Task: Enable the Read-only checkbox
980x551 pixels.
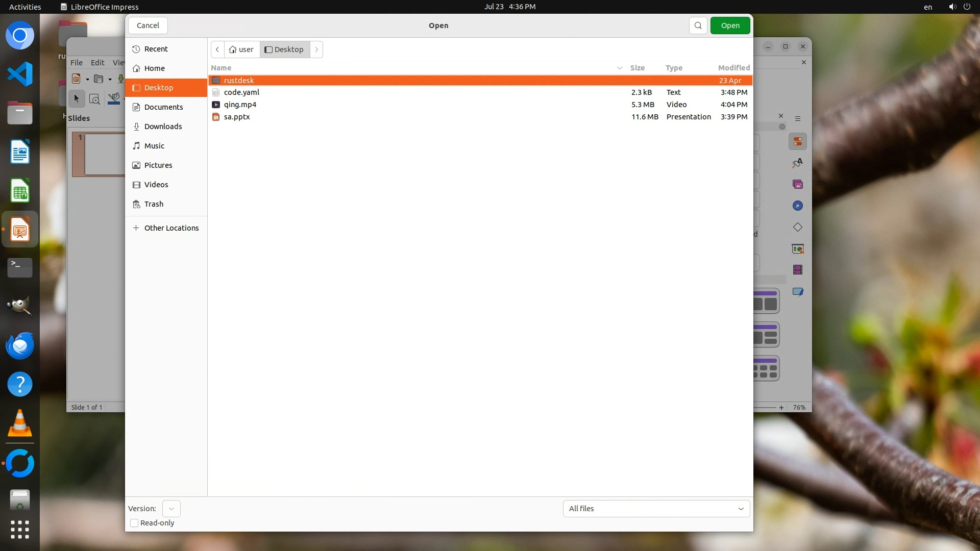Action: click(x=134, y=523)
